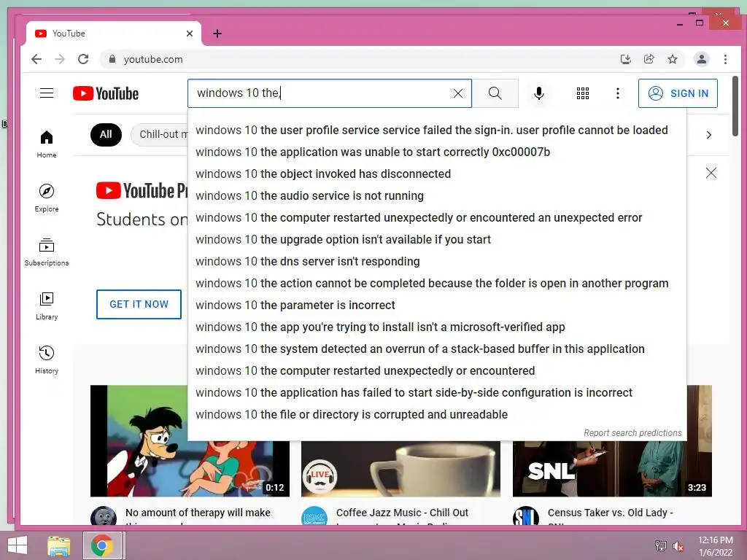Image resolution: width=747 pixels, height=560 pixels.
Task: Choose suggestion 'the parameter is incorrect'
Action: [438, 306]
